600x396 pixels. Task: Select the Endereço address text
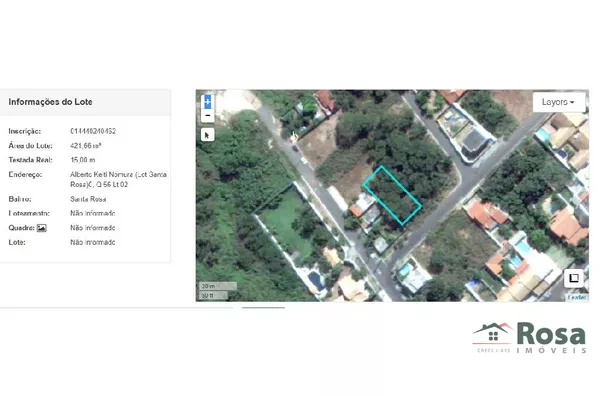coord(118,179)
